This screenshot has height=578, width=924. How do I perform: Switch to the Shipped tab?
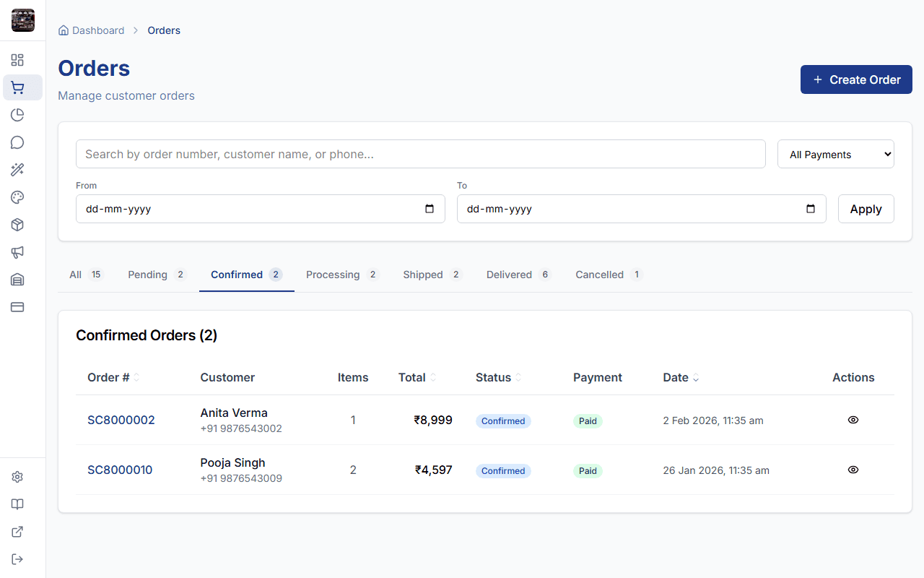pyautogui.click(x=433, y=275)
